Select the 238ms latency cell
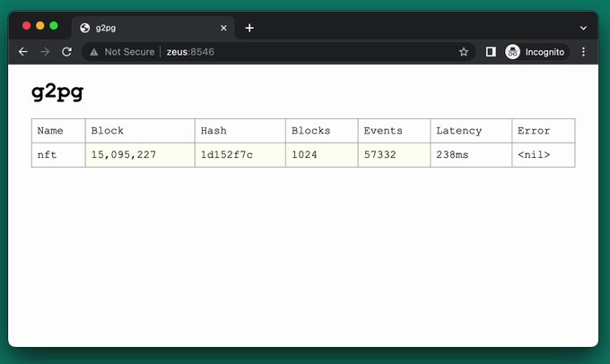 (471, 155)
